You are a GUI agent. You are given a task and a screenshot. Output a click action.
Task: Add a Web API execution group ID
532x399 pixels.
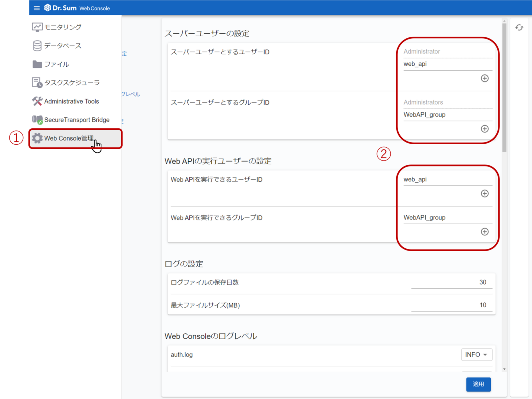click(x=485, y=232)
